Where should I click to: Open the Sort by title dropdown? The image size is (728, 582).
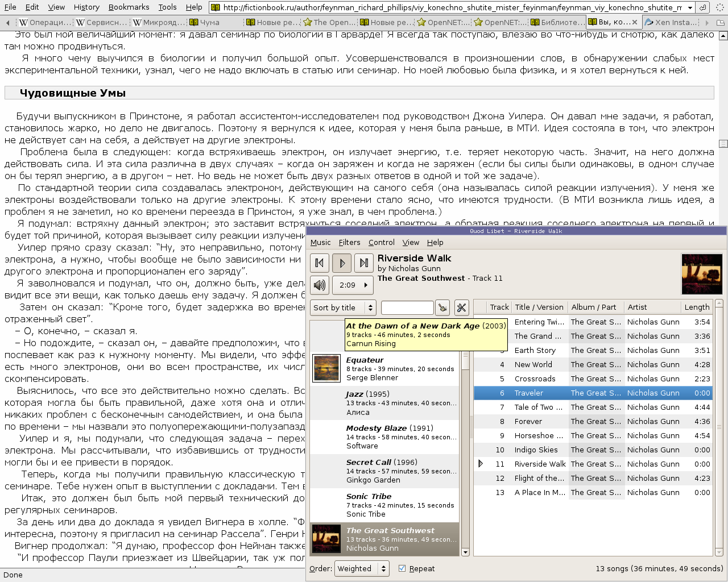343,308
